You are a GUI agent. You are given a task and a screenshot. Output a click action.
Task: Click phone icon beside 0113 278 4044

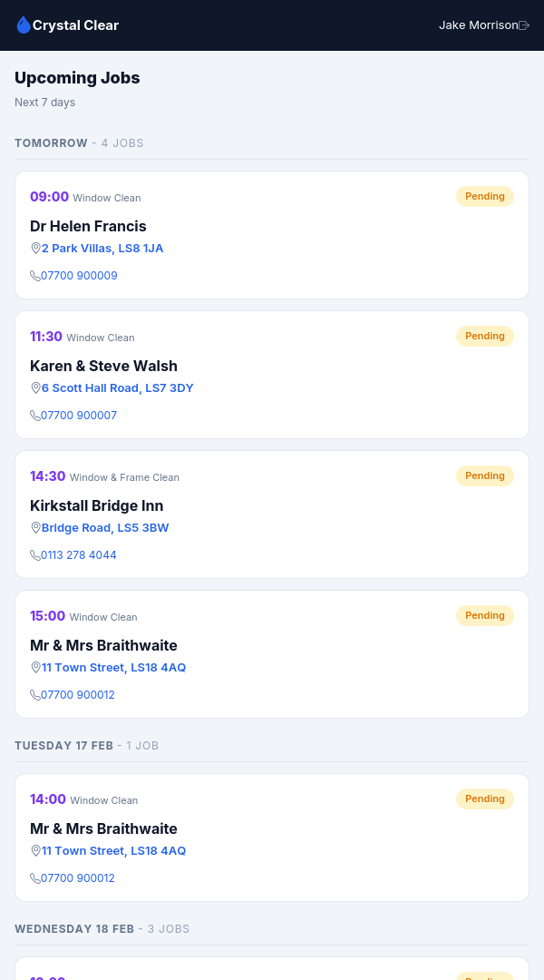[35, 555]
